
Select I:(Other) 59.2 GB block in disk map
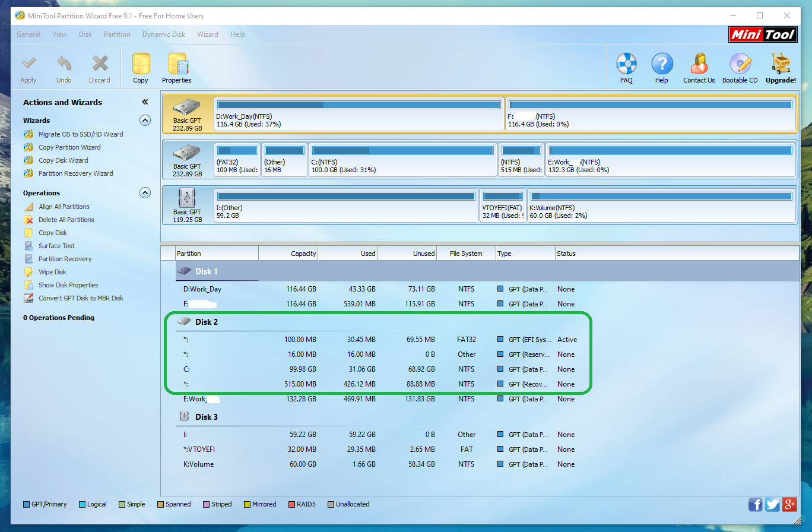346,205
